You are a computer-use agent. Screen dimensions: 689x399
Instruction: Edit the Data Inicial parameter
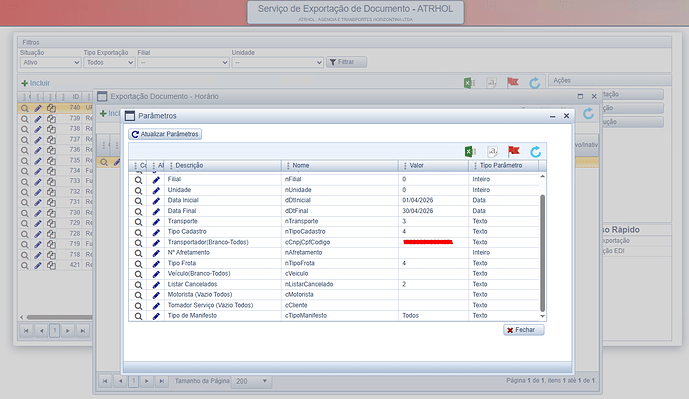[156, 201]
